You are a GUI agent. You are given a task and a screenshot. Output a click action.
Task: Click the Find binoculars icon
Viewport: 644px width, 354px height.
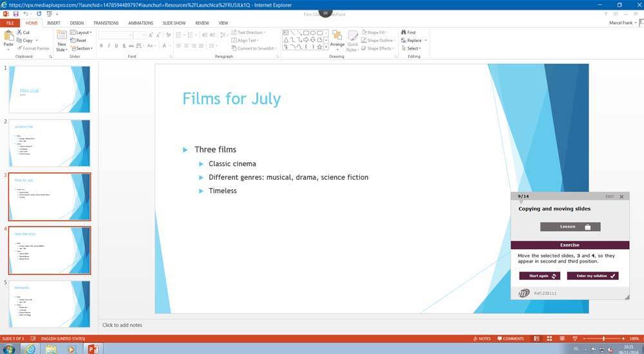point(403,32)
